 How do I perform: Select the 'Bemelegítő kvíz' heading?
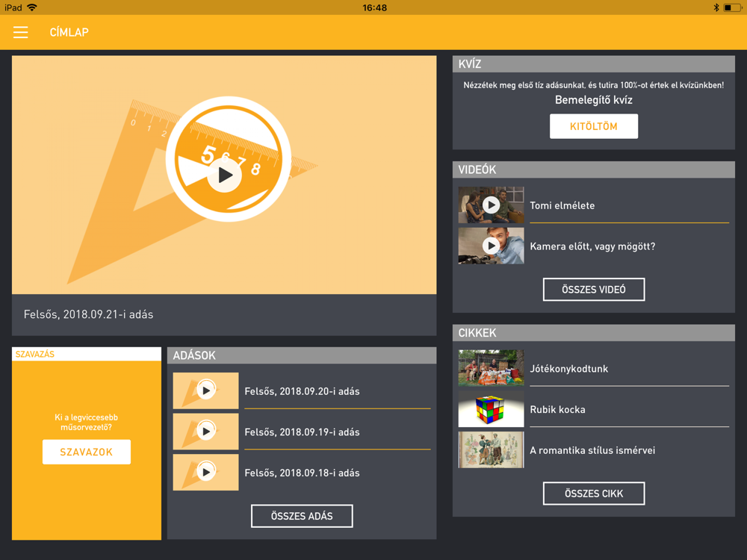[x=594, y=100]
